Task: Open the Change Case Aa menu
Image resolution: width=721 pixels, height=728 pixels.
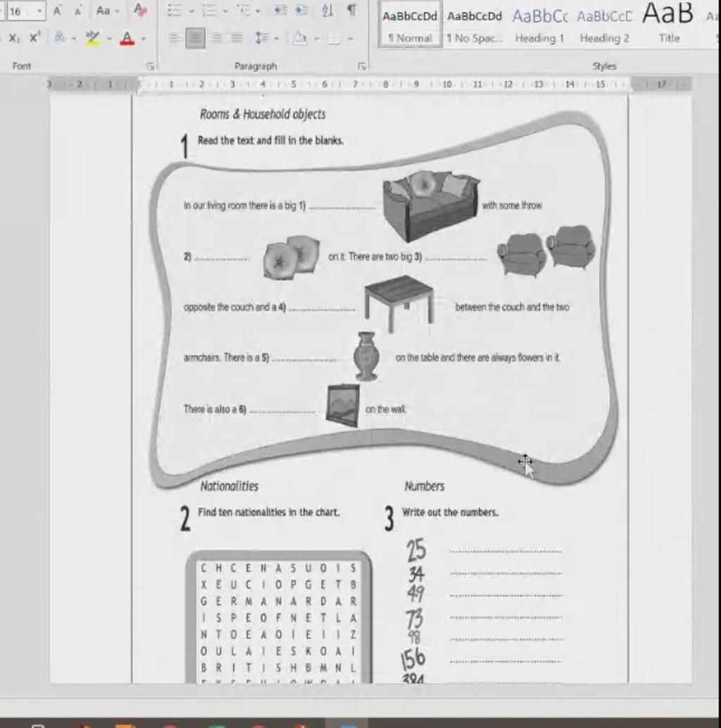Action: click(107, 11)
